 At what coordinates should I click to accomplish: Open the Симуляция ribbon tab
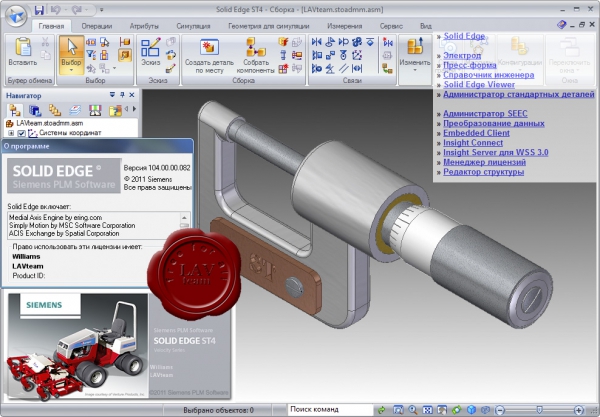pos(193,26)
